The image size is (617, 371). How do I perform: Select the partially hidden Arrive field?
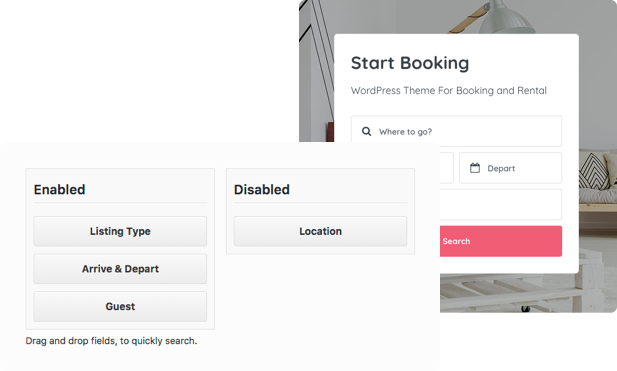(x=447, y=168)
